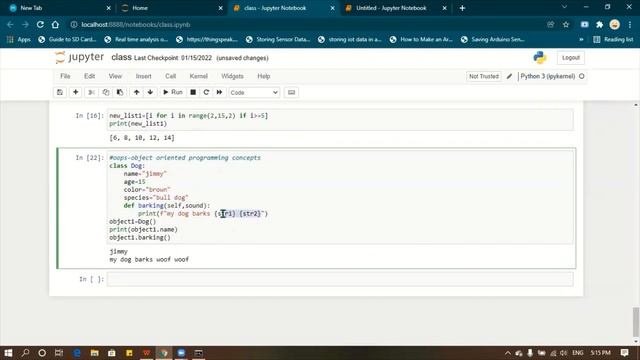Open the Insert menu
The width and height of the screenshot is (640, 360).
(143, 76)
